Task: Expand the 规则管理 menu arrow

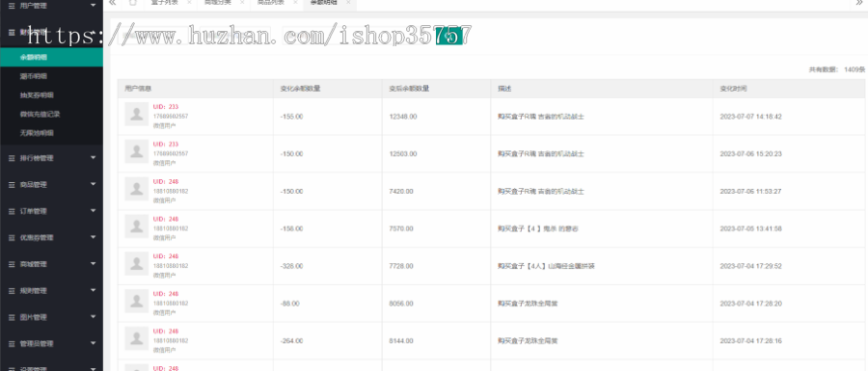Action: point(93,290)
